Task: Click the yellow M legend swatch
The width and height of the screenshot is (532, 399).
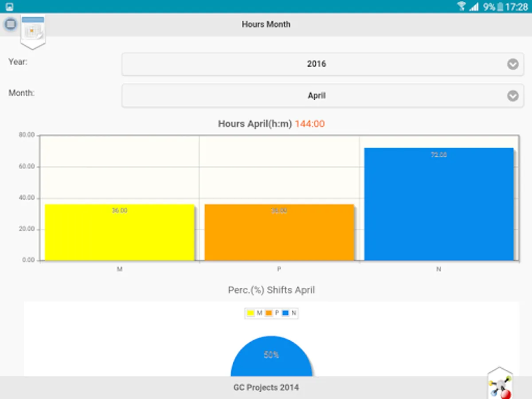Action: point(250,313)
